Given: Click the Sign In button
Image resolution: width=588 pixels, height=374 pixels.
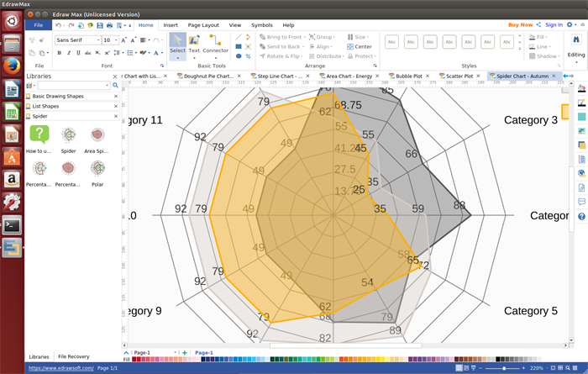Looking at the screenshot, I should coord(554,25).
